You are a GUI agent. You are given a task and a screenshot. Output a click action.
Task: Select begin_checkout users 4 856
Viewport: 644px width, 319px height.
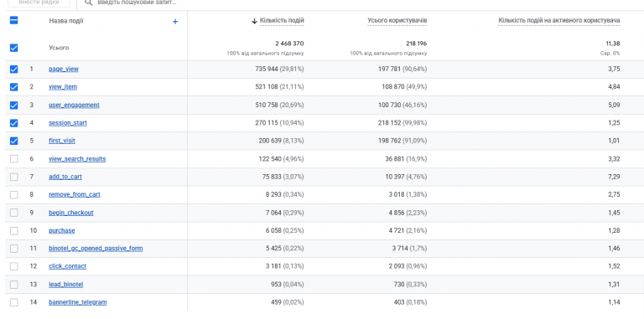pyautogui.click(x=396, y=213)
